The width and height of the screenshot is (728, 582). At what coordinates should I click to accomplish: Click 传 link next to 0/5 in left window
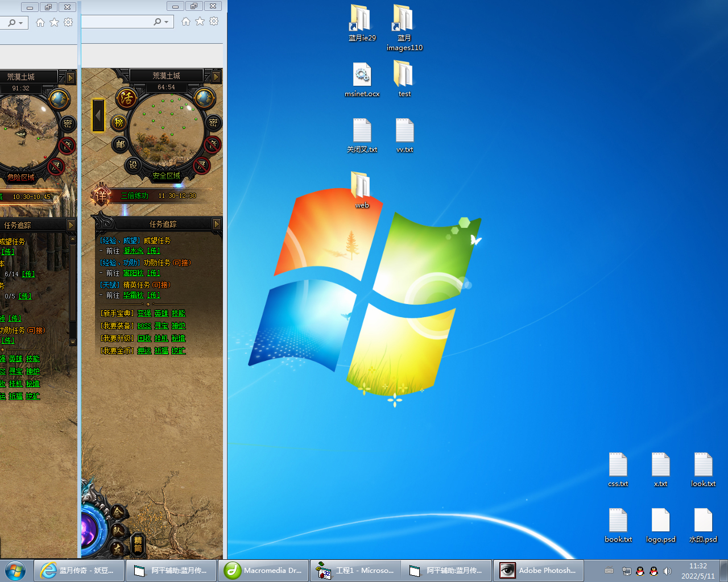(25, 296)
